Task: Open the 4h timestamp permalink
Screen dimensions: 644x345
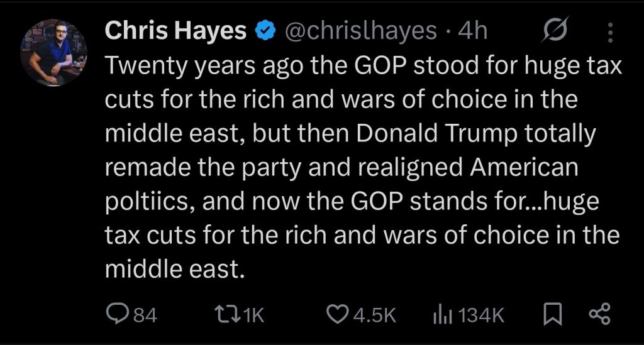Action: click(473, 30)
